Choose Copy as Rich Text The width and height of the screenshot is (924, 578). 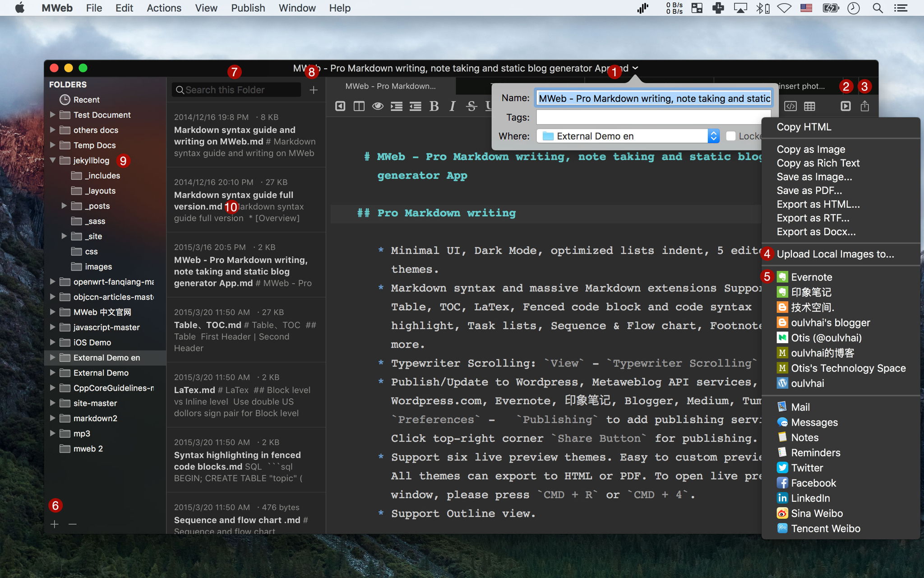click(x=818, y=163)
